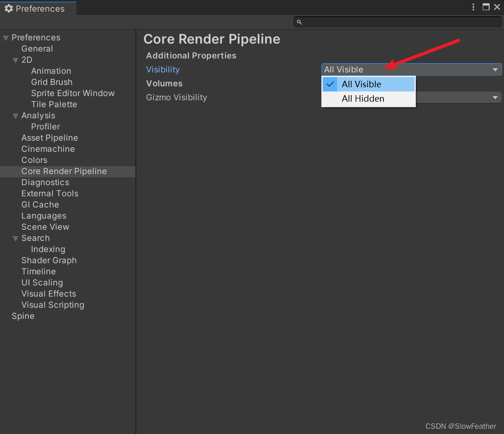Image resolution: width=504 pixels, height=434 pixels.
Task: Choose the All Visible option
Action: [x=369, y=84]
